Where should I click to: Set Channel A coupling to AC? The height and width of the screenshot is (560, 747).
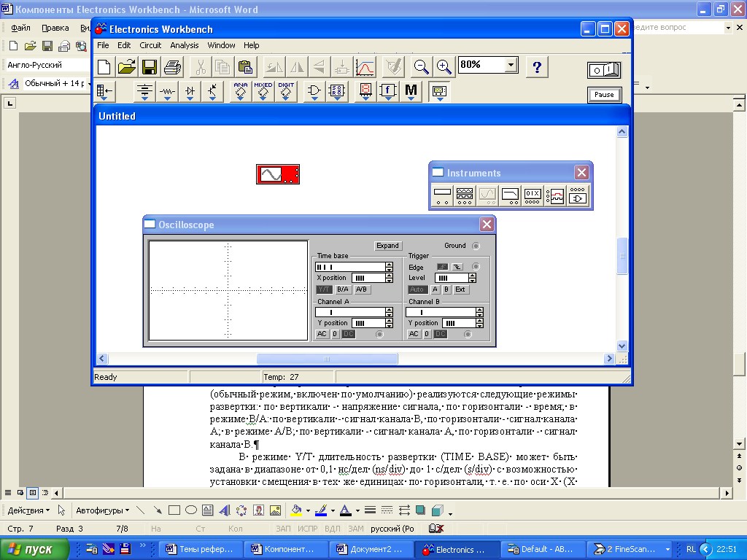tap(322, 334)
